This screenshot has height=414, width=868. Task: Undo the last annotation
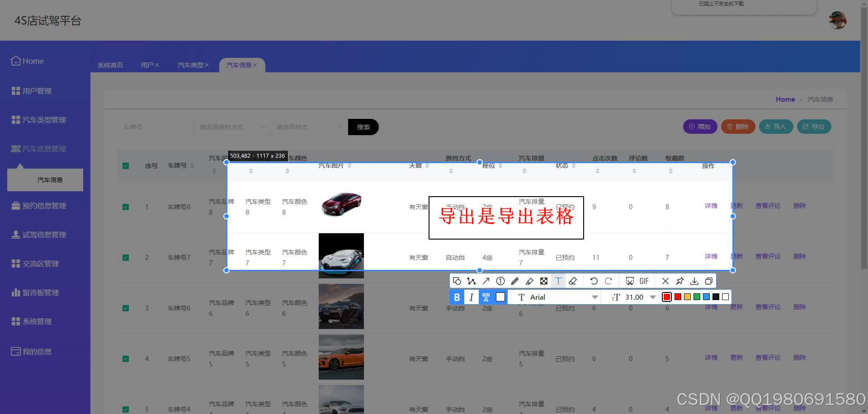pyautogui.click(x=594, y=281)
